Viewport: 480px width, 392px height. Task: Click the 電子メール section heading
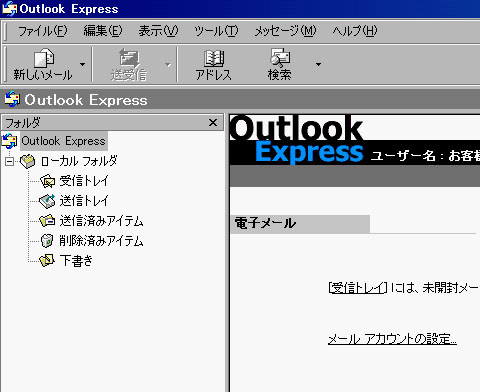pos(265,223)
